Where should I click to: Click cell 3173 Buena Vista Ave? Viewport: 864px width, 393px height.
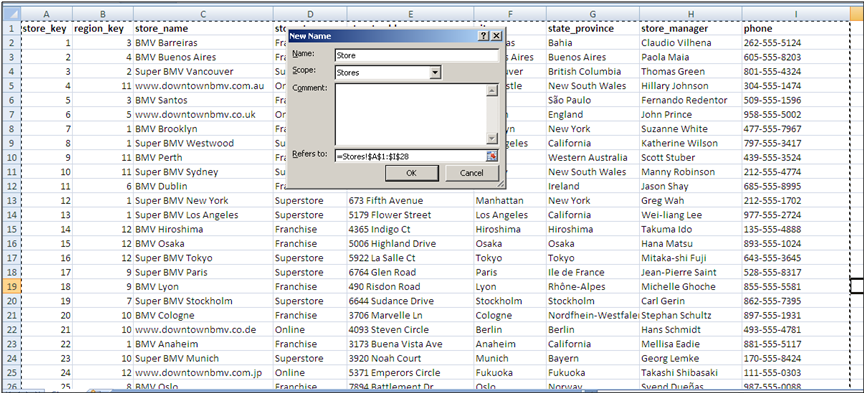pos(410,344)
